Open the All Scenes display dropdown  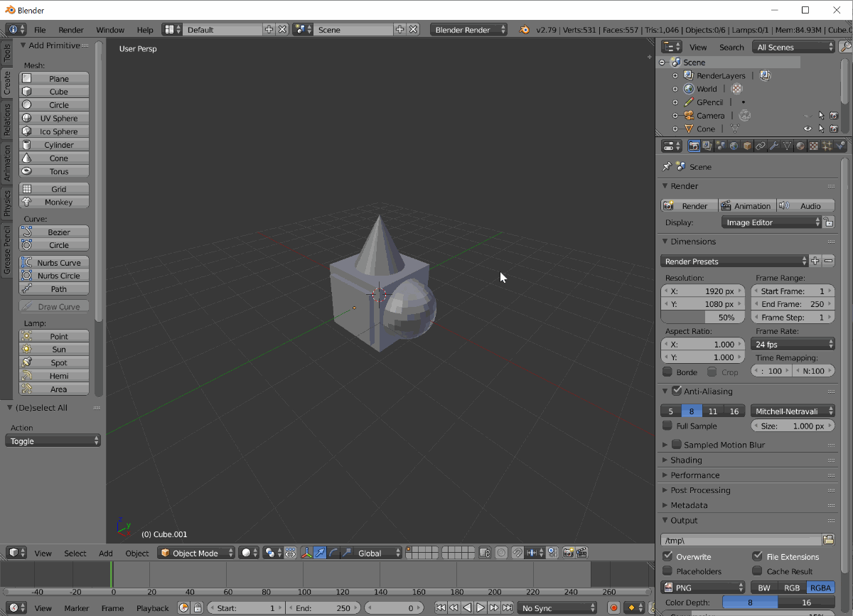[x=793, y=47]
